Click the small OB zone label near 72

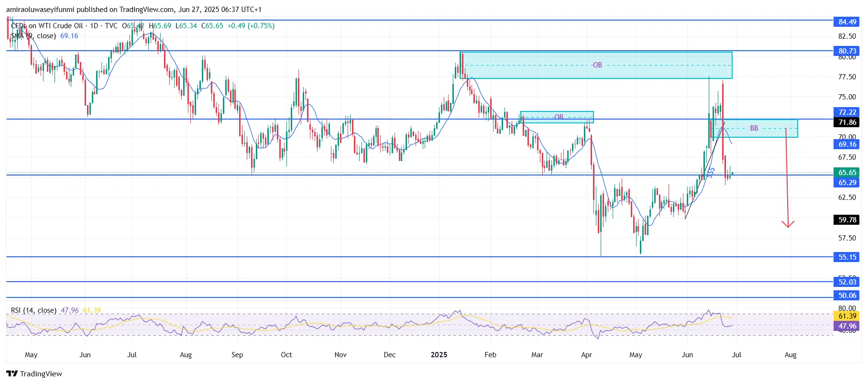click(558, 117)
